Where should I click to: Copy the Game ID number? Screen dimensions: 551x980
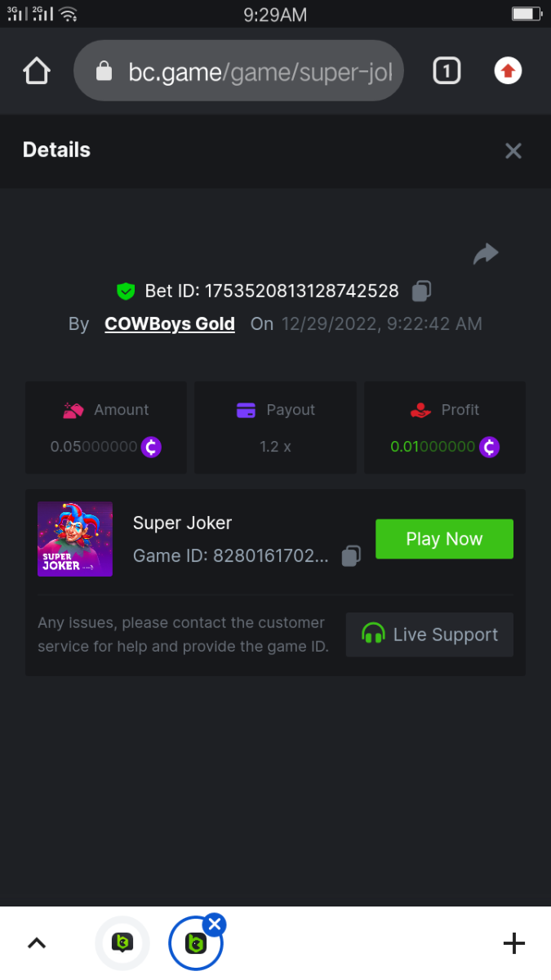point(351,556)
